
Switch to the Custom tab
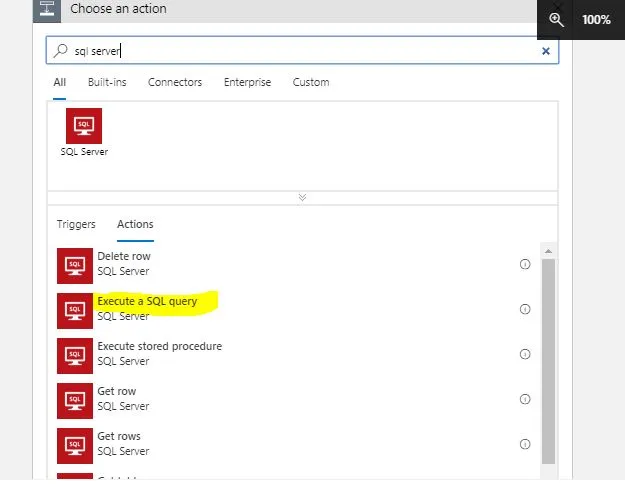pyautogui.click(x=311, y=82)
